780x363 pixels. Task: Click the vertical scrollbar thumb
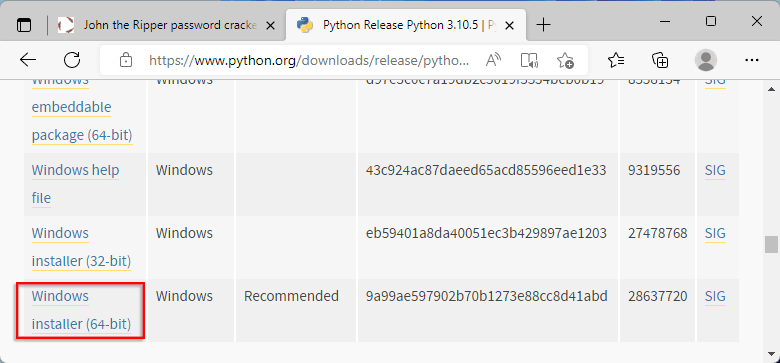[771, 245]
